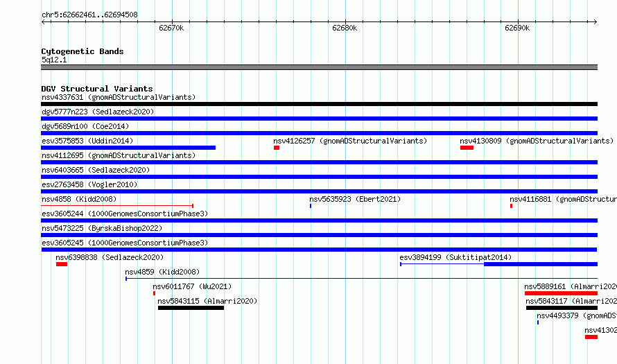Click the blue dgv5777n223 variant bar
Viewport: 617px width, 364px height.
319,119
